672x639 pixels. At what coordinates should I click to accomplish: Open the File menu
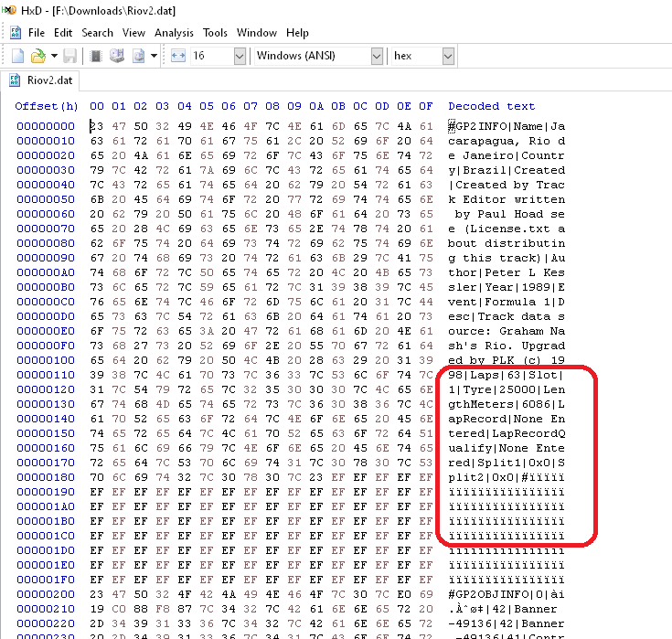click(37, 33)
